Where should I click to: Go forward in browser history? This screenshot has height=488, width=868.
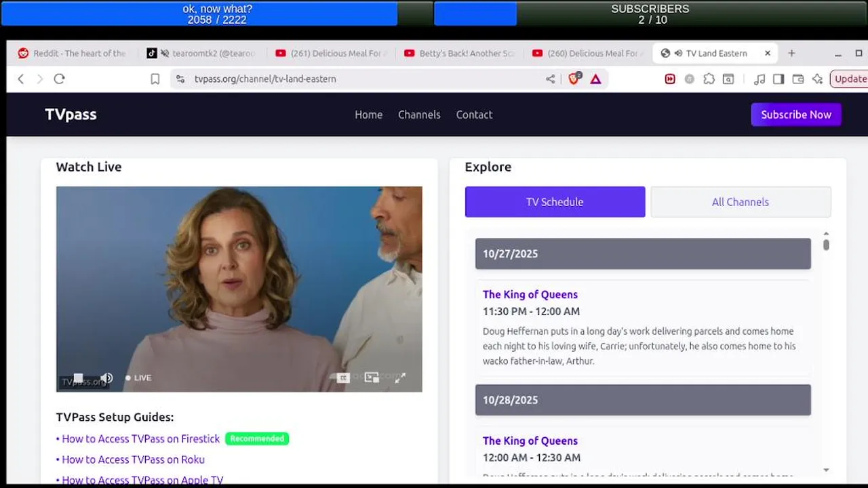39,79
